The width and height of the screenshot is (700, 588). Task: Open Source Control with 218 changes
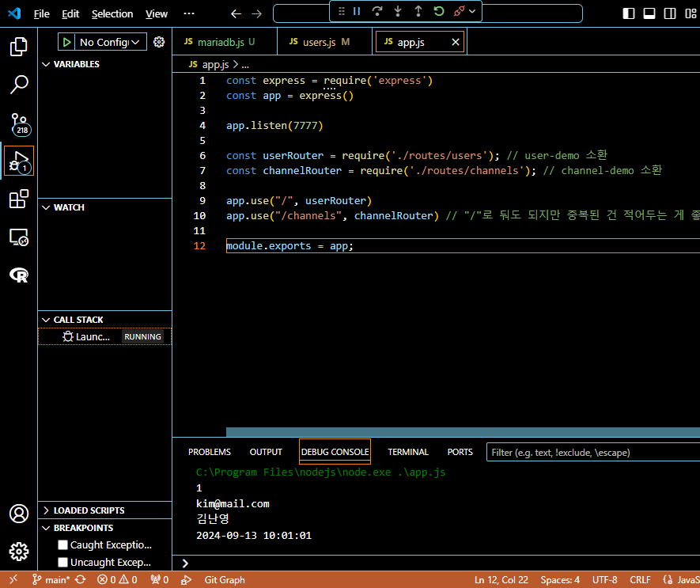point(20,123)
